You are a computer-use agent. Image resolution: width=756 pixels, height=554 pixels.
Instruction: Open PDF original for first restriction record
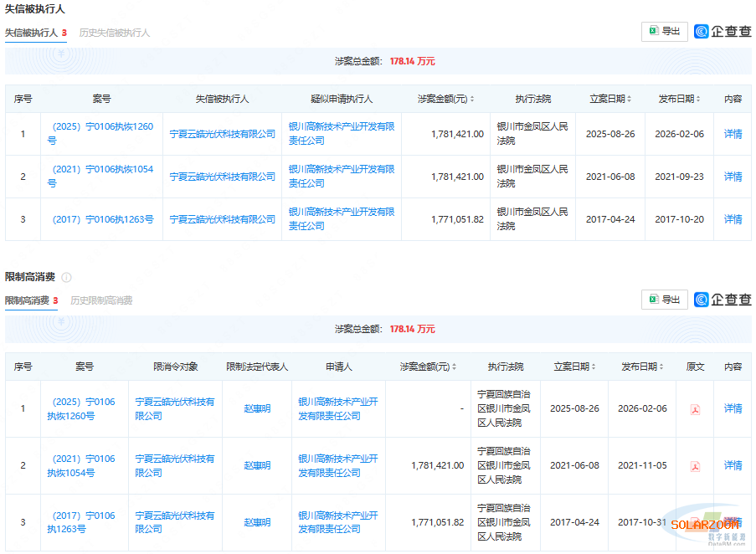[694, 409]
